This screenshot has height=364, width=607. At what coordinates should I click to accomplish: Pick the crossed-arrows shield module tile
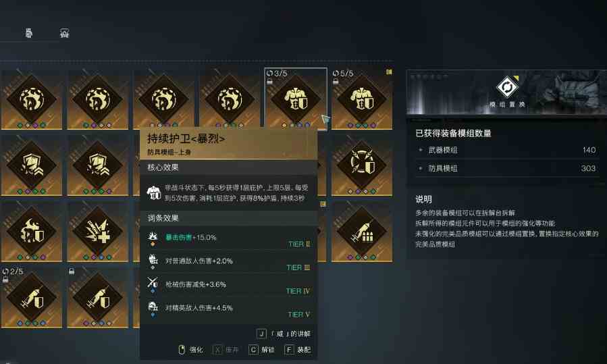pos(362,165)
